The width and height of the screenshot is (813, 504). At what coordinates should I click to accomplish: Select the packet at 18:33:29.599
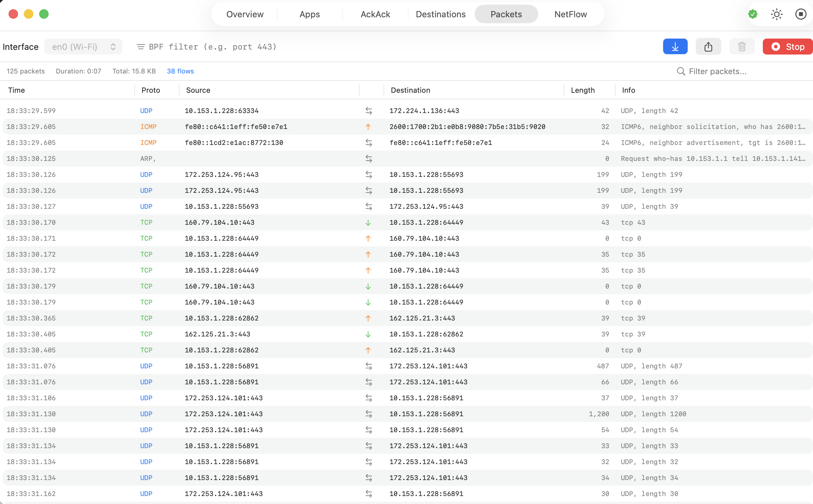click(408, 111)
